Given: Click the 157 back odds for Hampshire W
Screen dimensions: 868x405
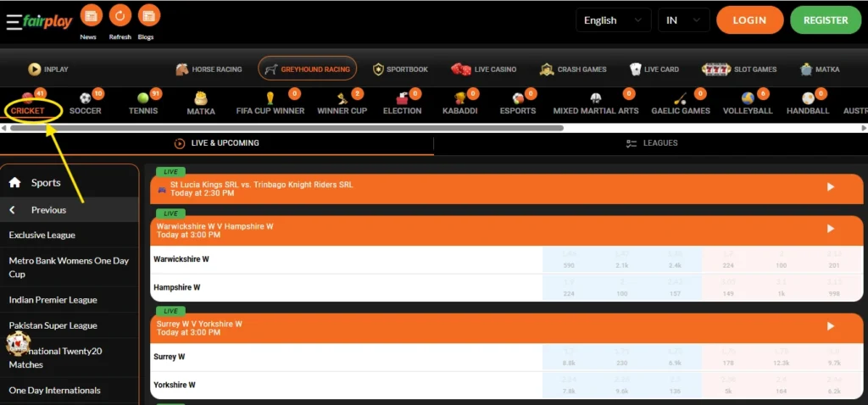Looking at the screenshot, I should point(675,288).
